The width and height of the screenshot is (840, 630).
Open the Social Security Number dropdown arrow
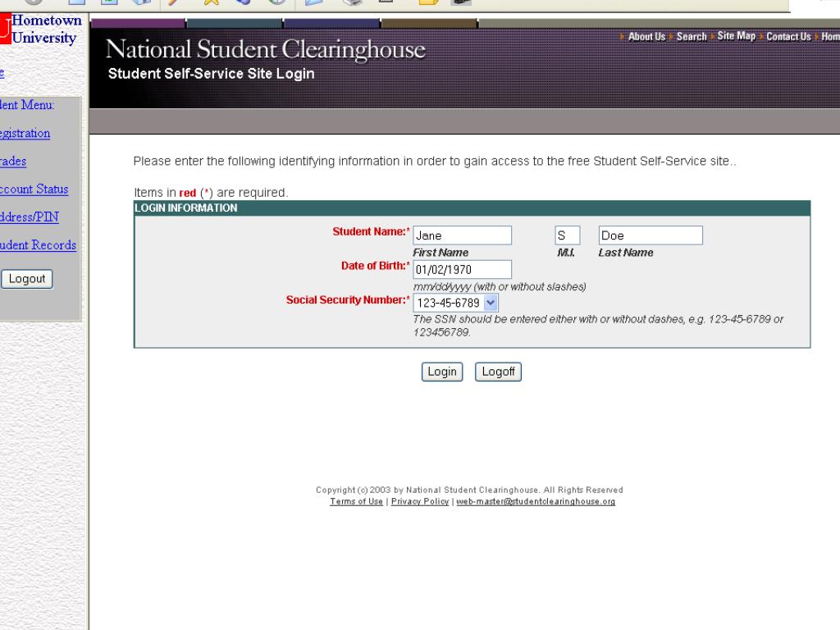click(x=491, y=303)
